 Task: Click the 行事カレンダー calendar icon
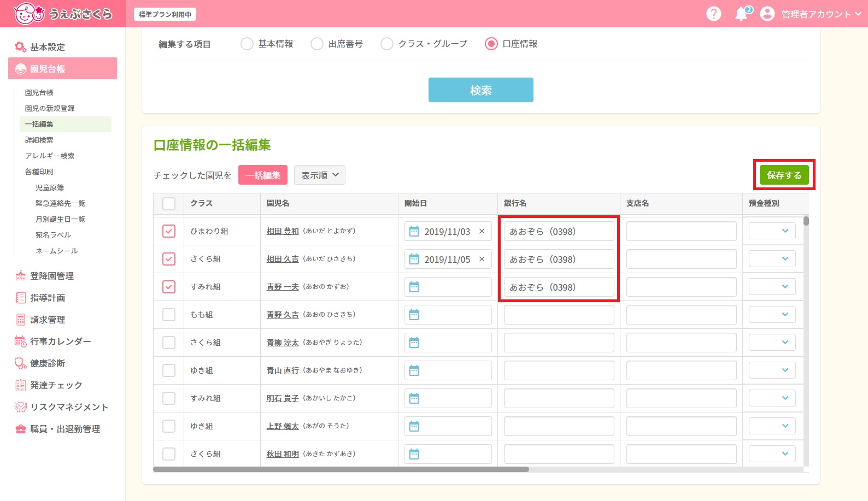(20, 341)
